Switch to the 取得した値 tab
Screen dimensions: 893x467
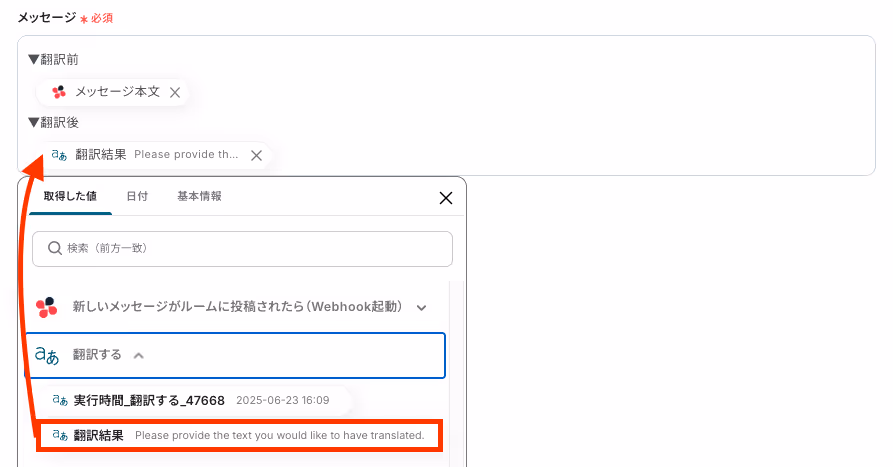tap(70, 196)
